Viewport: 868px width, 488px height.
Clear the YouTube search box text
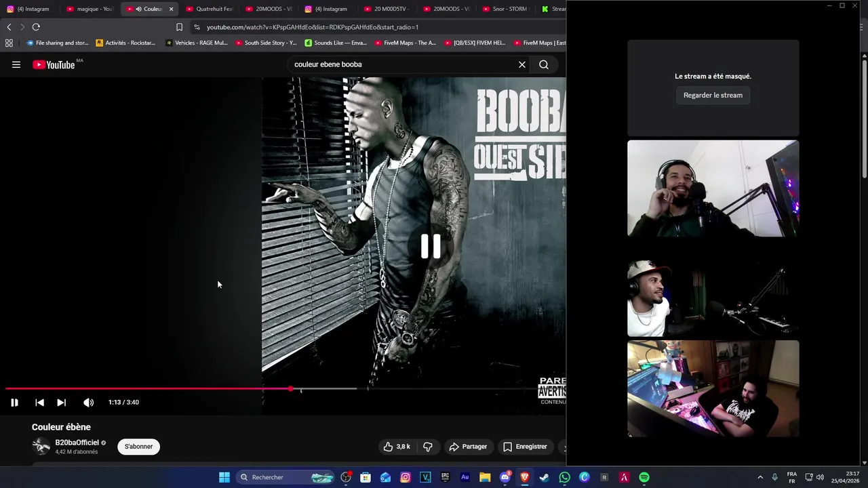522,64
